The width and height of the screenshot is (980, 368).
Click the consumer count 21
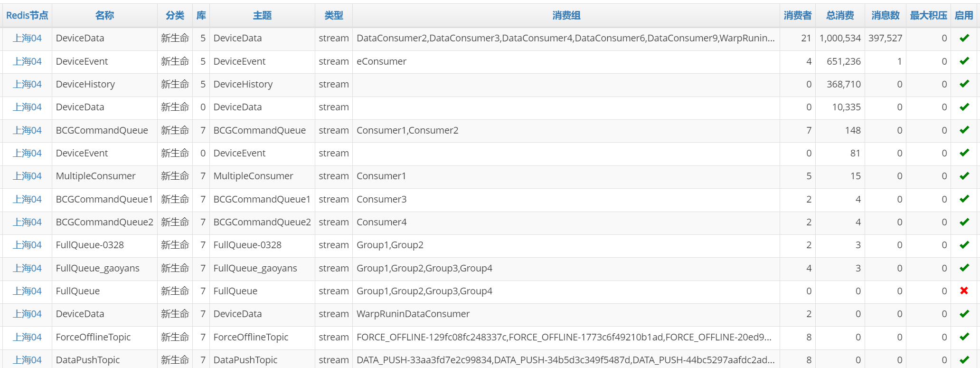point(806,38)
